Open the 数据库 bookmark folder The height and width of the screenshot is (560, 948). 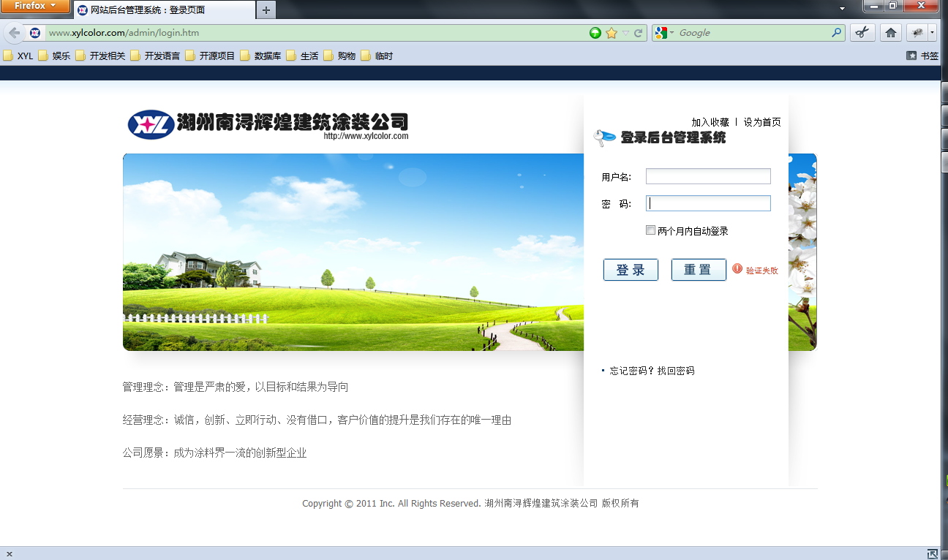pos(260,56)
